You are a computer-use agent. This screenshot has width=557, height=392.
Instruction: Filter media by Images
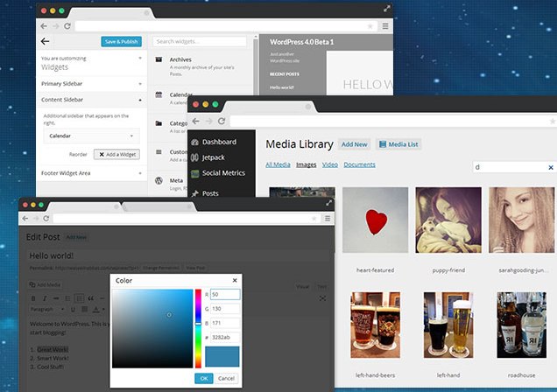[307, 164]
